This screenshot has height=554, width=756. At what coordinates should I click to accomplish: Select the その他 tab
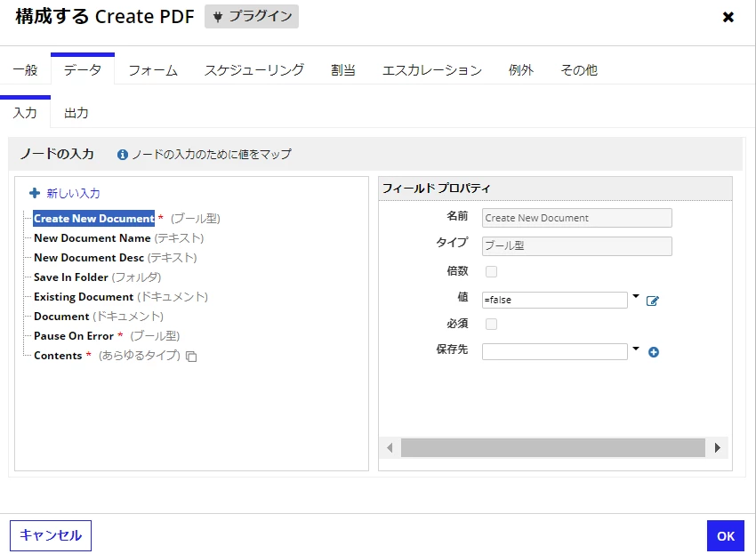579,70
